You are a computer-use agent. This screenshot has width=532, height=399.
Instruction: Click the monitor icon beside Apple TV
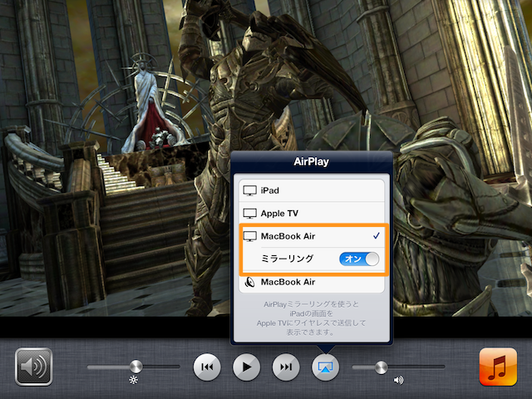[x=250, y=214]
